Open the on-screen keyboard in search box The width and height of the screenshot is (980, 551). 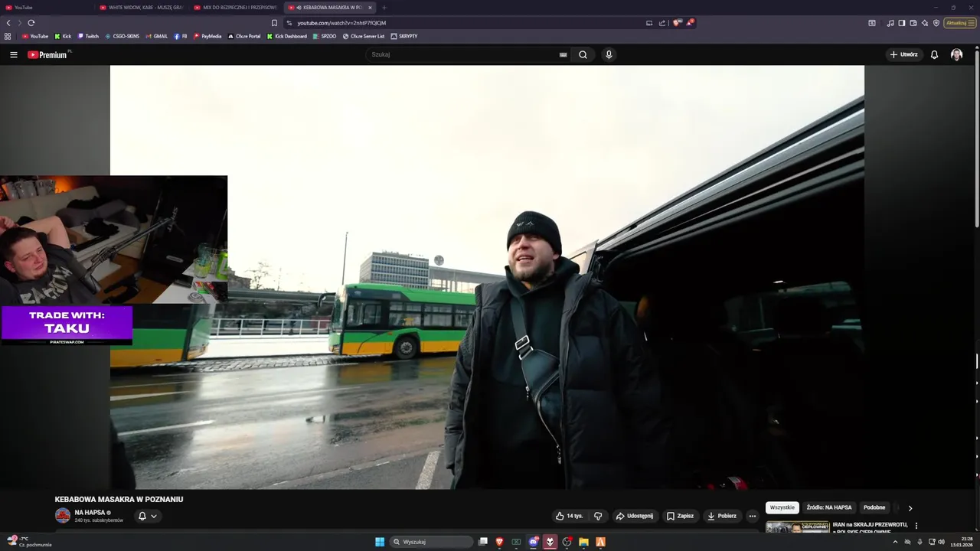point(563,55)
